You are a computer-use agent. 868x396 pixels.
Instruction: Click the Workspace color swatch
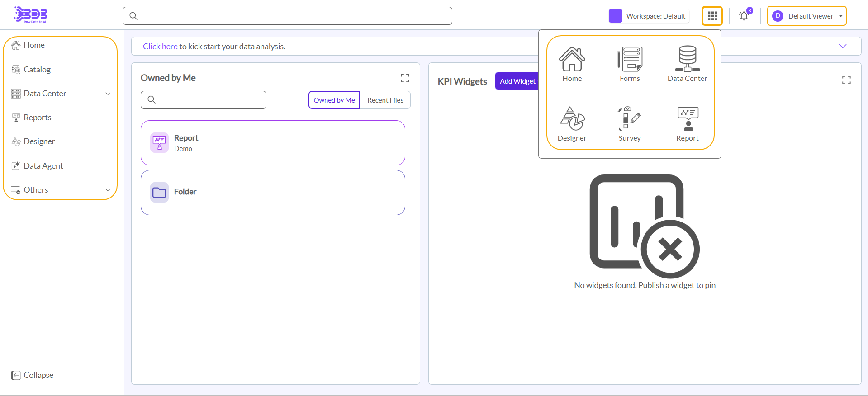coord(615,16)
